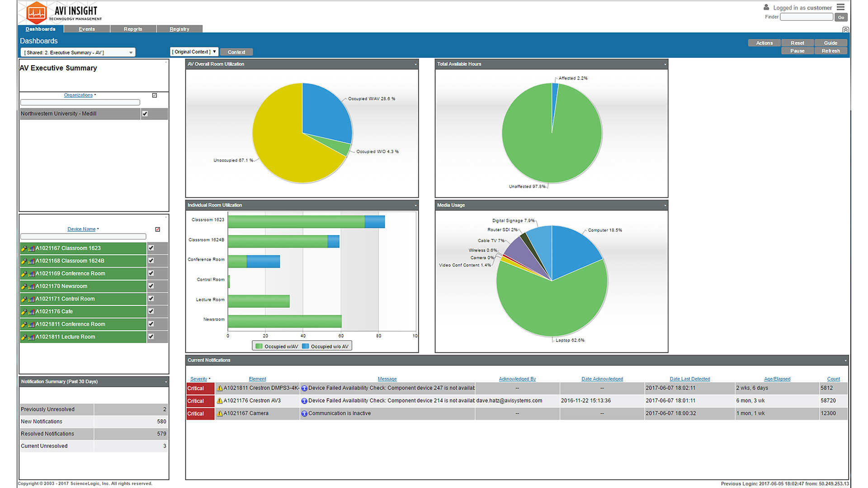Click wrench icon for A1021811 Conference Room
This screenshot has height=488, width=868.
coord(24,324)
